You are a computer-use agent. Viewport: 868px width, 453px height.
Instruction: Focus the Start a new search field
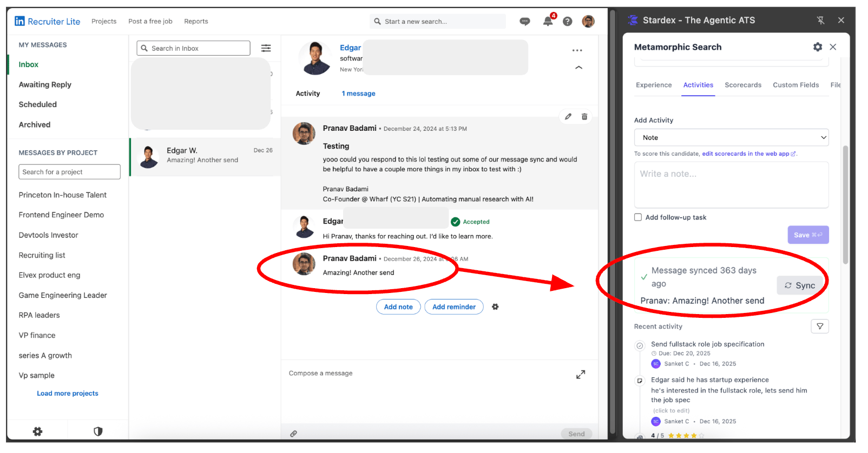438,22
